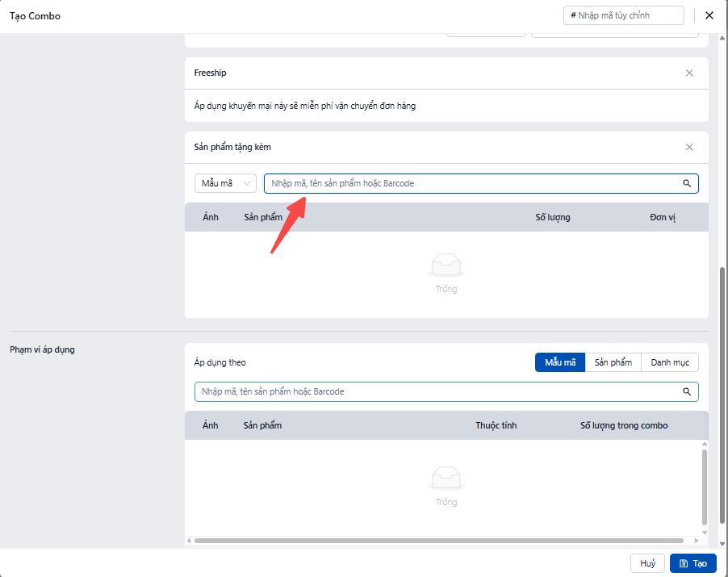Click the Số lượng trong combo column header
Image resolution: width=728 pixels, height=577 pixels.
(x=624, y=425)
